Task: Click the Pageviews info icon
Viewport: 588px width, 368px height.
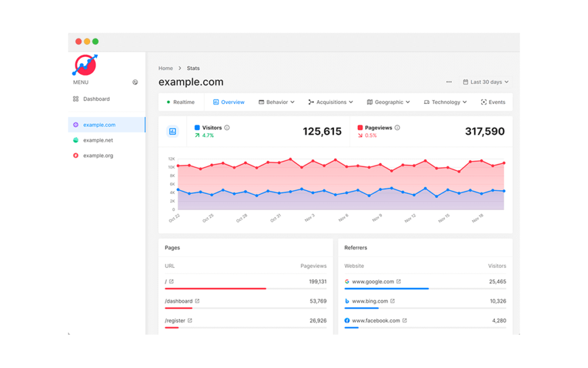Action: click(x=397, y=128)
